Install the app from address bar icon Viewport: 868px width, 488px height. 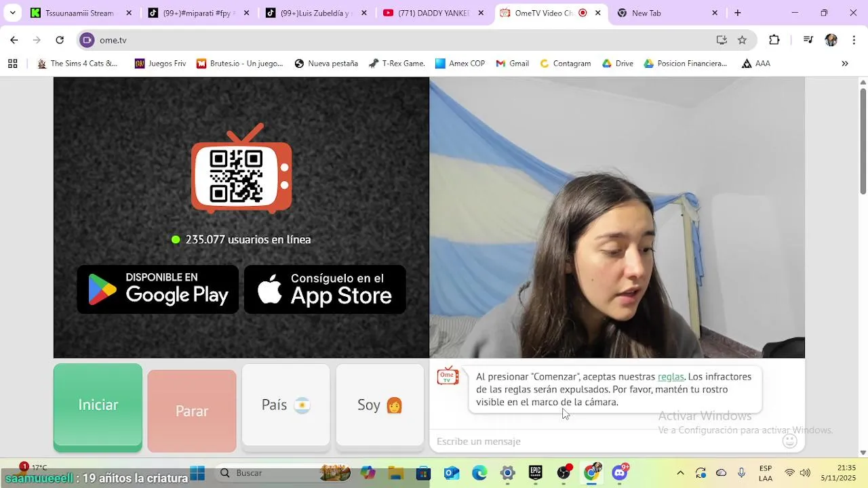pyautogui.click(x=722, y=40)
